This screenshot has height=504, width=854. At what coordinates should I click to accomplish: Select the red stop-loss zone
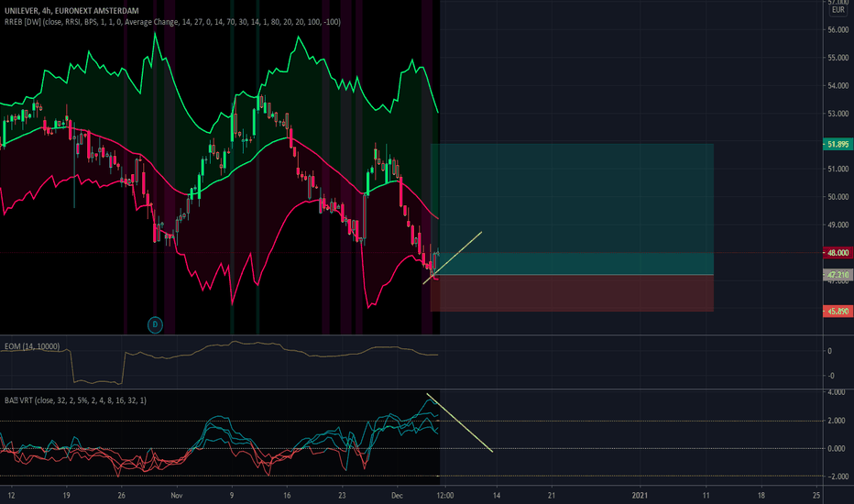coord(572,293)
